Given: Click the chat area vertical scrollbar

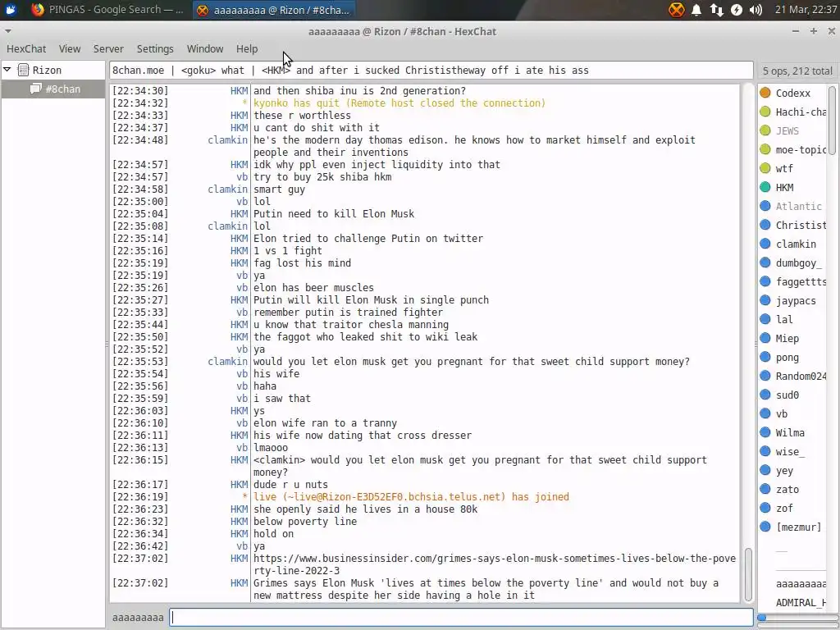Looking at the screenshot, I should click(748, 574).
